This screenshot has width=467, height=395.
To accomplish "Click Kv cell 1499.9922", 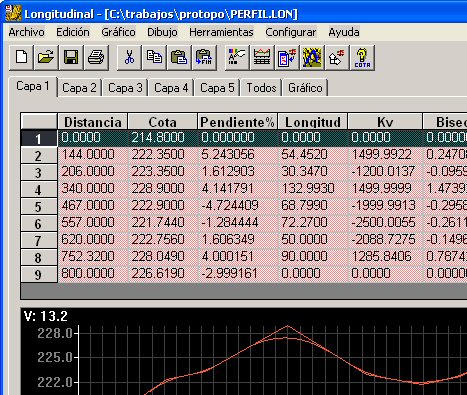I will click(386, 155).
